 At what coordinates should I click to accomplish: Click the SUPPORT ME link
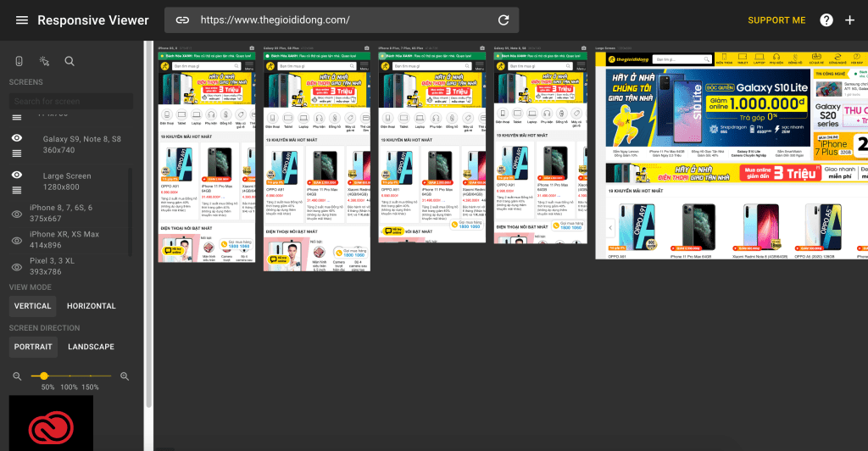click(776, 20)
